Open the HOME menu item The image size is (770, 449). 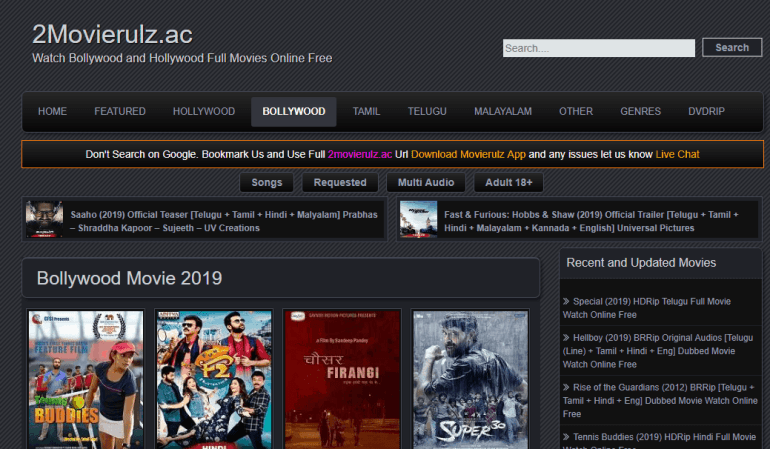52,111
